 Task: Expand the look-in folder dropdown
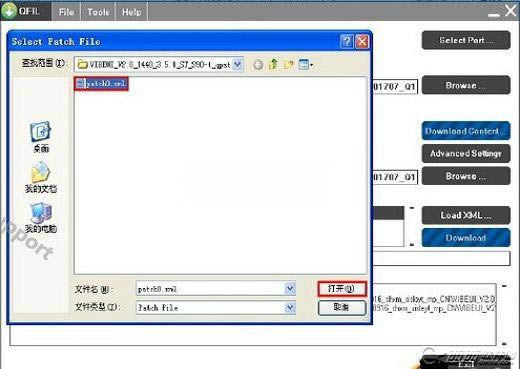(x=237, y=64)
